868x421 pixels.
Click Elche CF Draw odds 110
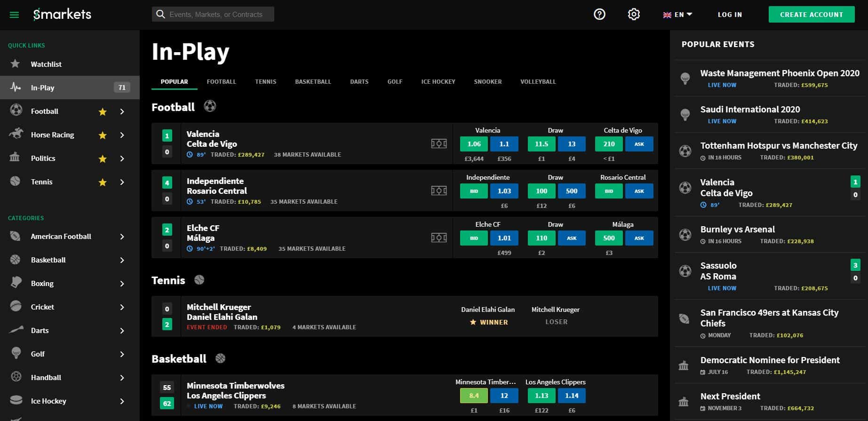[x=542, y=238]
